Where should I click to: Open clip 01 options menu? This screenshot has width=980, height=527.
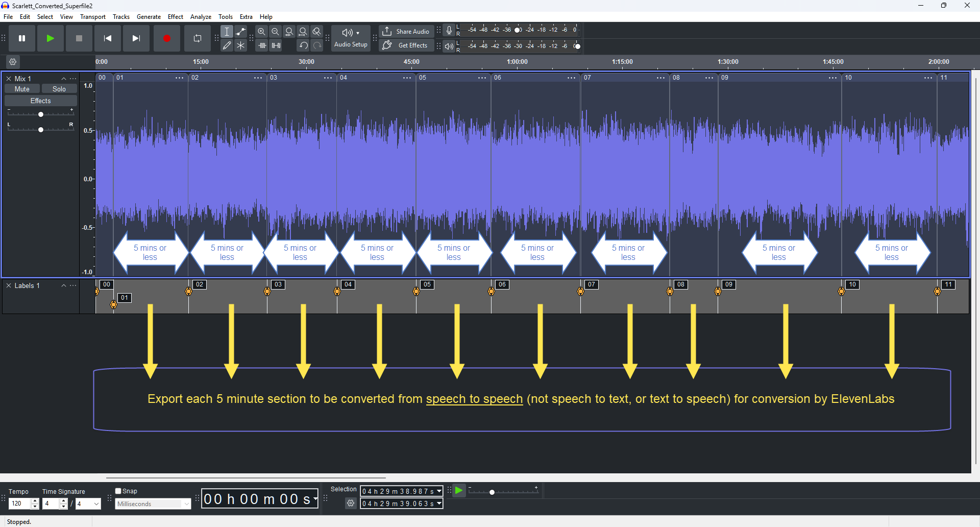coord(180,78)
